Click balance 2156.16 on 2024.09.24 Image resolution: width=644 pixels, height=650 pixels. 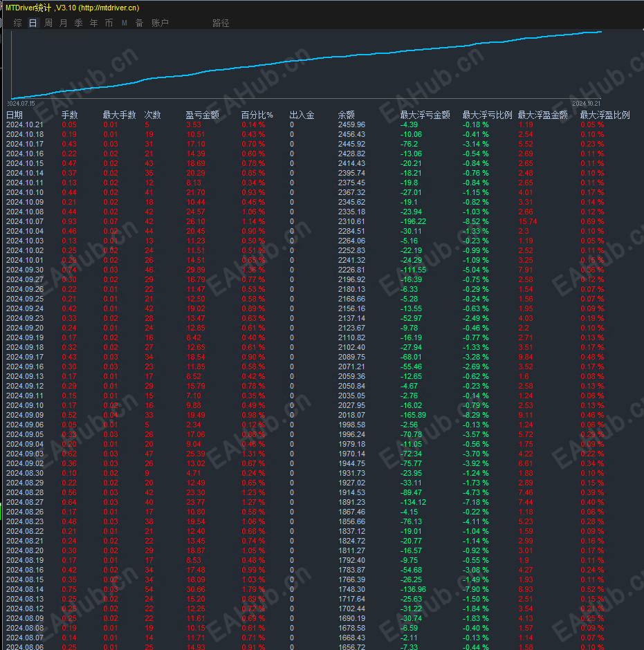pyautogui.click(x=351, y=308)
